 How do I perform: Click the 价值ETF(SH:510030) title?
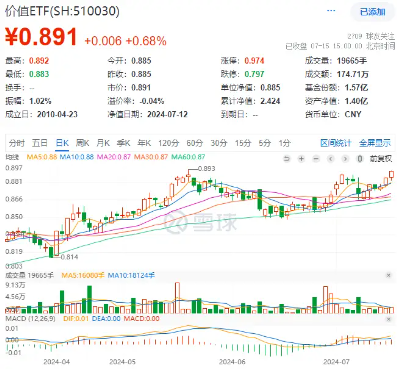[x=62, y=12]
